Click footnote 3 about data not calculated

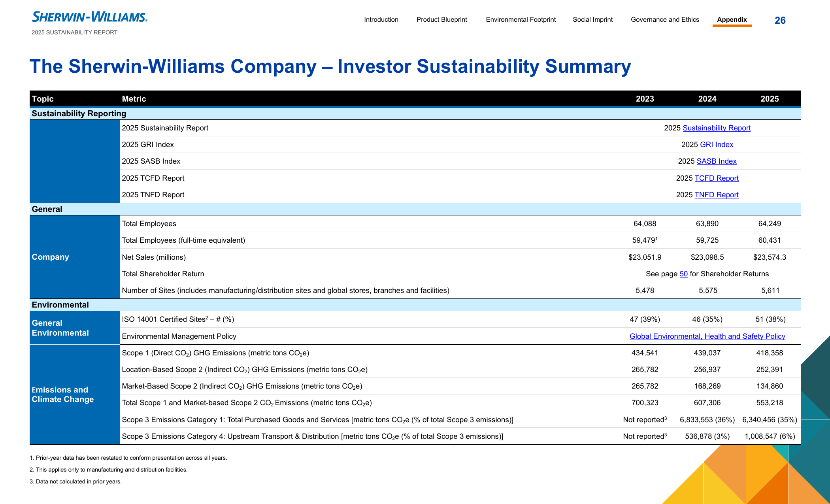pyautogui.click(x=75, y=481)
